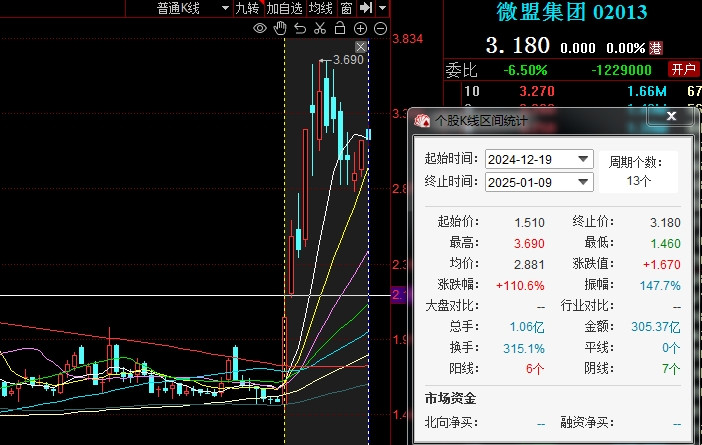Click the 均价 value 2.881
The width and height of the screenshot is (702, 445).
click(x=529, y=265)
